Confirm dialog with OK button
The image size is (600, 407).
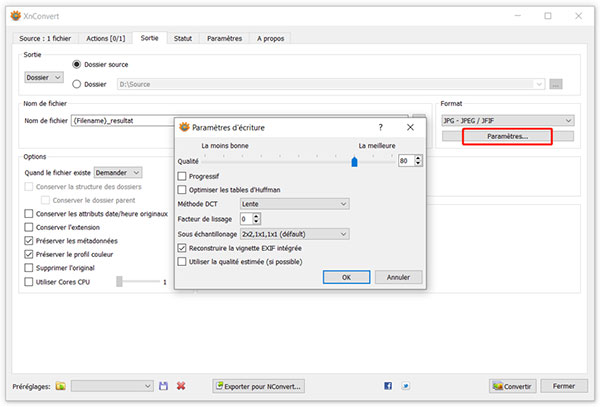pyautogui.click(x=346, y=277)
